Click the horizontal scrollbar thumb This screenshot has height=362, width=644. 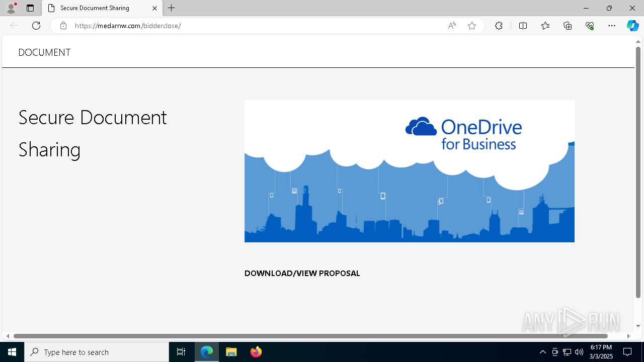(x=310, y=336)
